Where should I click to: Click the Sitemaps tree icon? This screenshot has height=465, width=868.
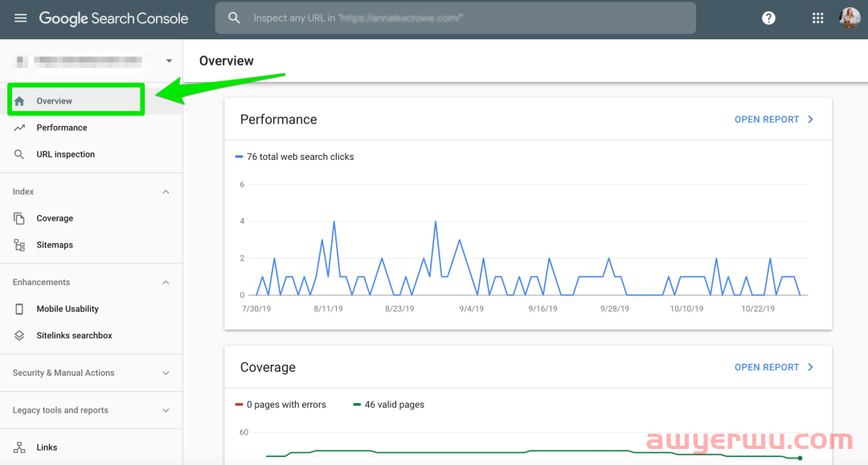pos(19,245)
